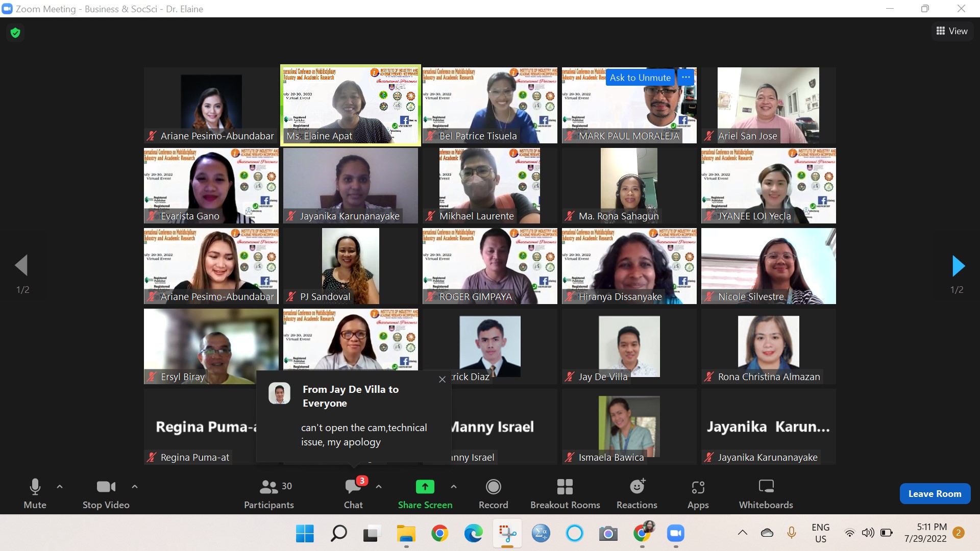Dismiss the Jay De Villa chat notification
The width and height of the screenshot is (980, 551).
tap(442, 379)
